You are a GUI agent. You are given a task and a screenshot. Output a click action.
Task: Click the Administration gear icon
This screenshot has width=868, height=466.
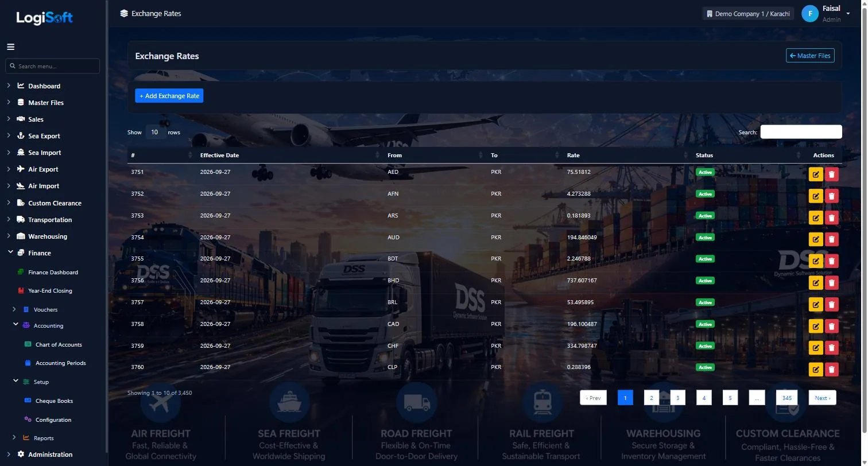(x=21, y=455)
